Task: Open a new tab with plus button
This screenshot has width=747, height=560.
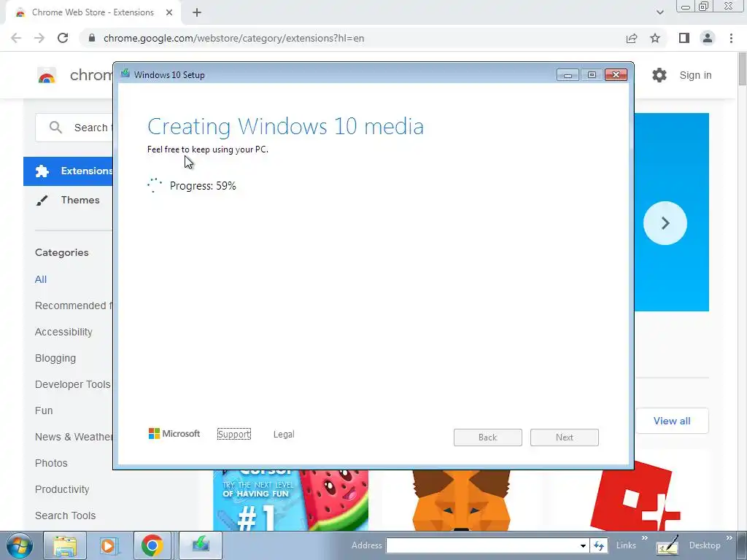Action: click(197, 12)
